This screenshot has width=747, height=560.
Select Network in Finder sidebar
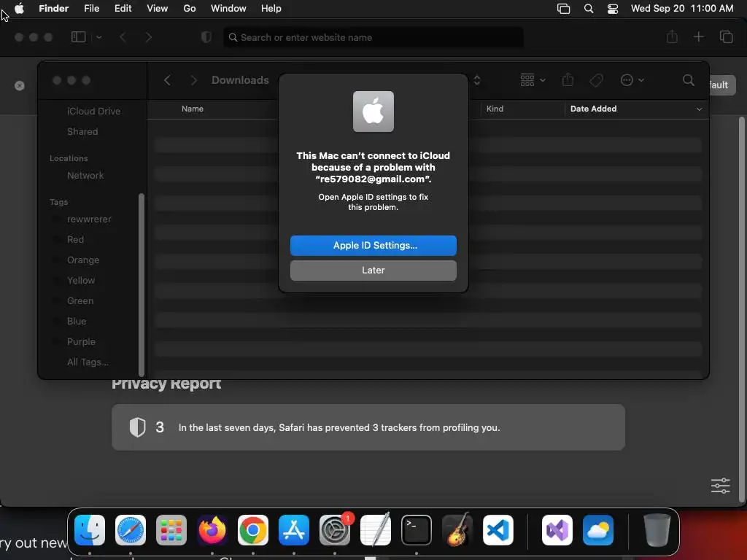click(x=85, y=175)
